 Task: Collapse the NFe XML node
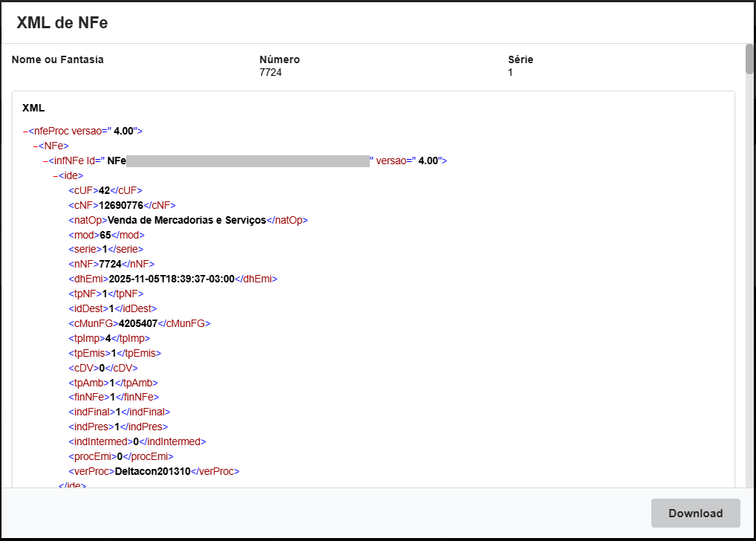coord(35,146)
